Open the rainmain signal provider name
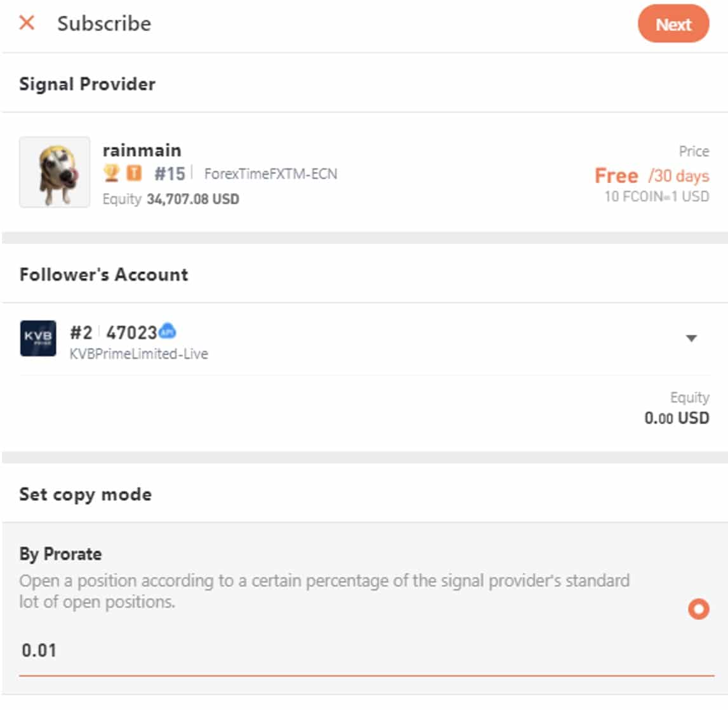The image size is (728, 710). point(142,151)
